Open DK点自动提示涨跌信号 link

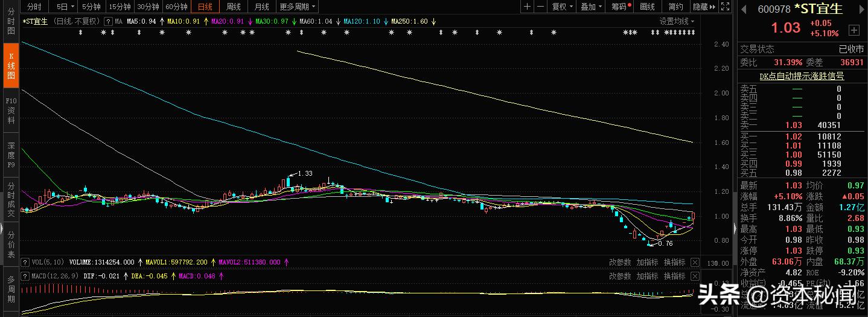point(802,76)
